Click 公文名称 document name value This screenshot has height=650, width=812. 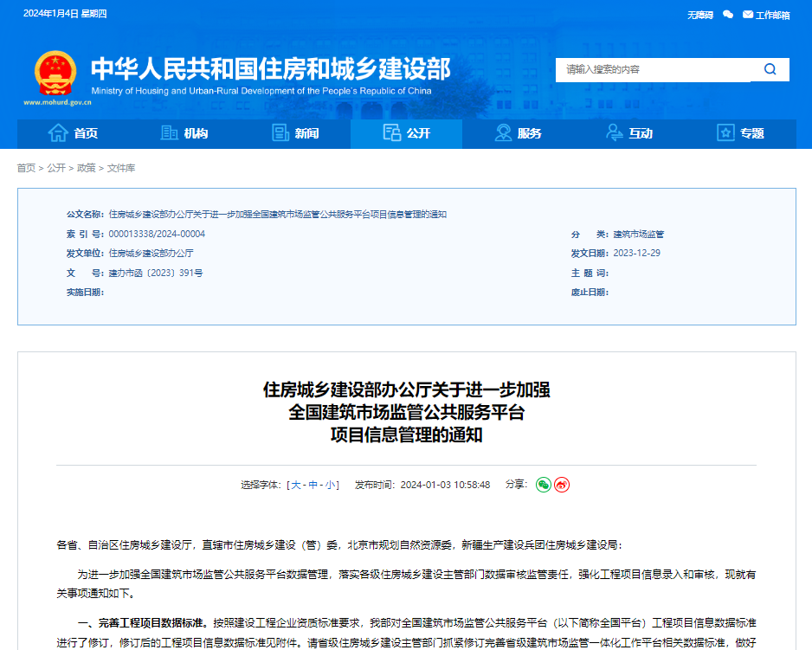click(x=278, y=215)
